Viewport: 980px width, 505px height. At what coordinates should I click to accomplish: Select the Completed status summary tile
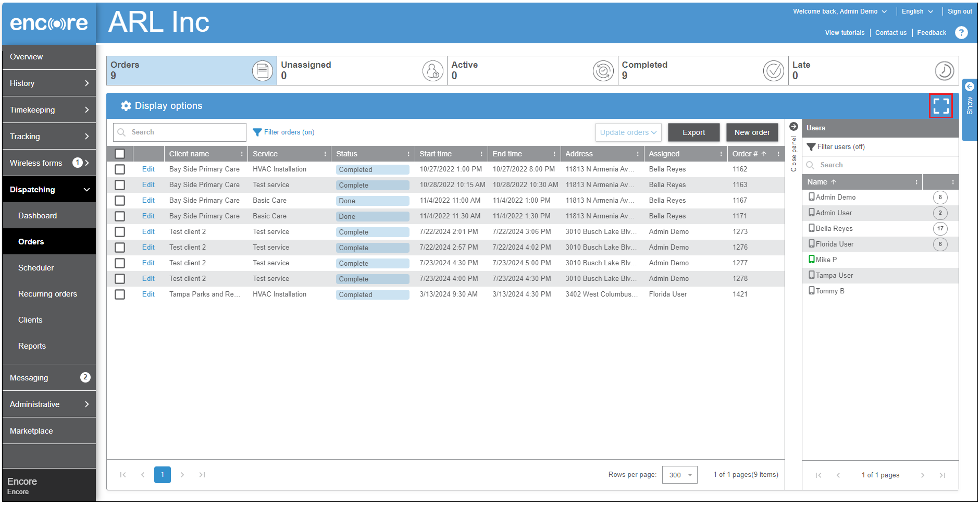(x=703, y=70)
